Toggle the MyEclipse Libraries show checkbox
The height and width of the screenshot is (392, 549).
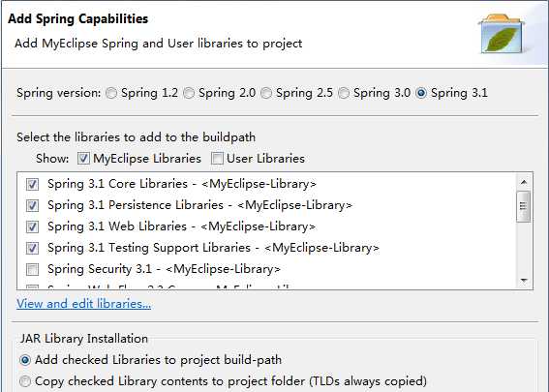click(83, 158)
